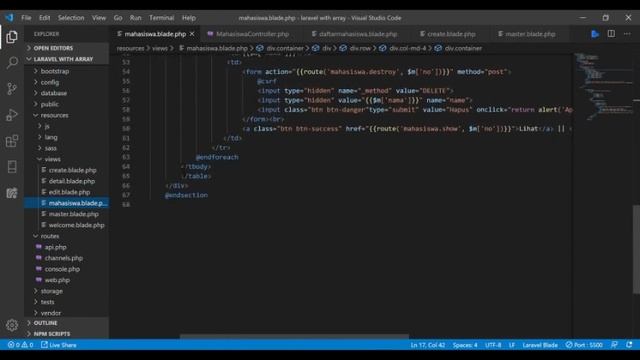Open console.php in routes folder
This screenshot has width=640, height=360.
pos(67,269)
